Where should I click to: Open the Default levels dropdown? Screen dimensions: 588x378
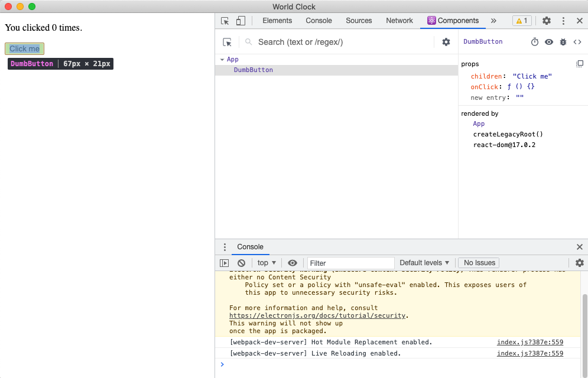[424, 262]
